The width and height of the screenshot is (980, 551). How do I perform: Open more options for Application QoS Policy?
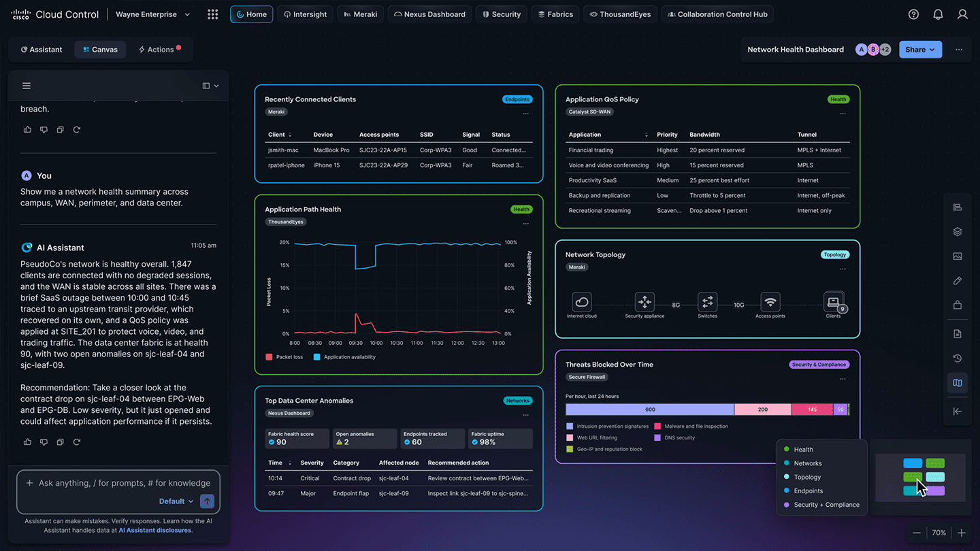843,114
